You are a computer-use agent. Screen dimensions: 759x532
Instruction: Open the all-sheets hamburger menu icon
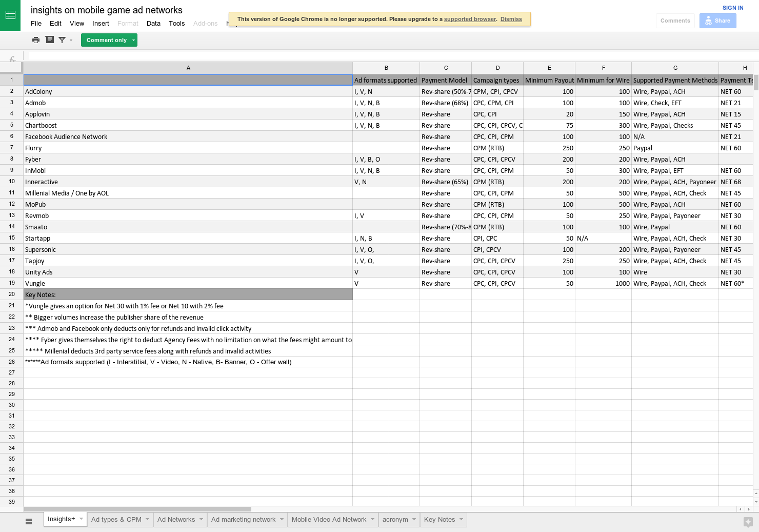point(29,521)
